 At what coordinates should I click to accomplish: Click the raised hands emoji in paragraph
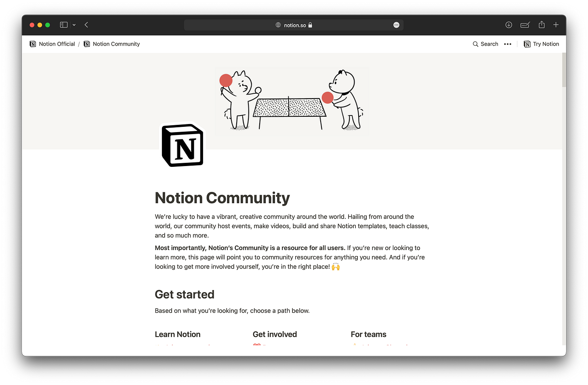(x=336, y=267)
